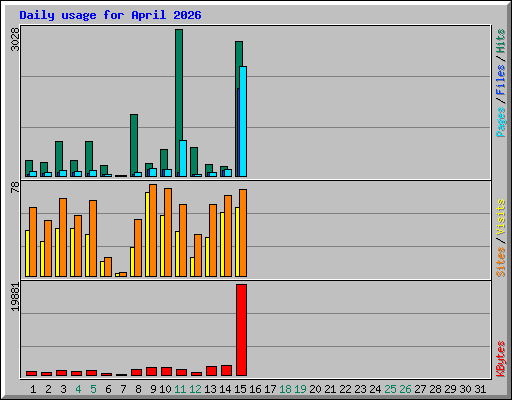This screenshot has height=400, width=512.
Task: Click the 19881 y-axis value of the bottom chart
Action: point(15,297)
